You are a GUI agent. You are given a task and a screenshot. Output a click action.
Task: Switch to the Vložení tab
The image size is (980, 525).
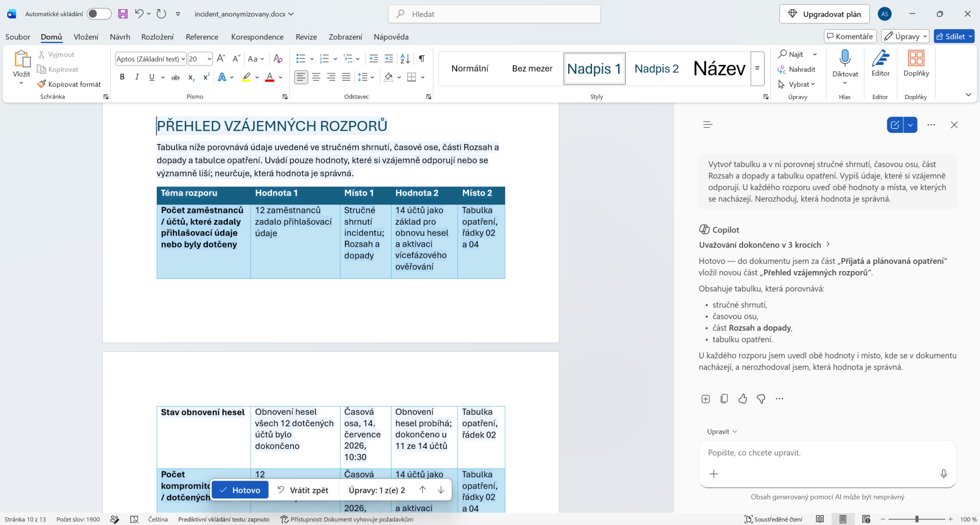pyautogui.click(x=86, y=37)
